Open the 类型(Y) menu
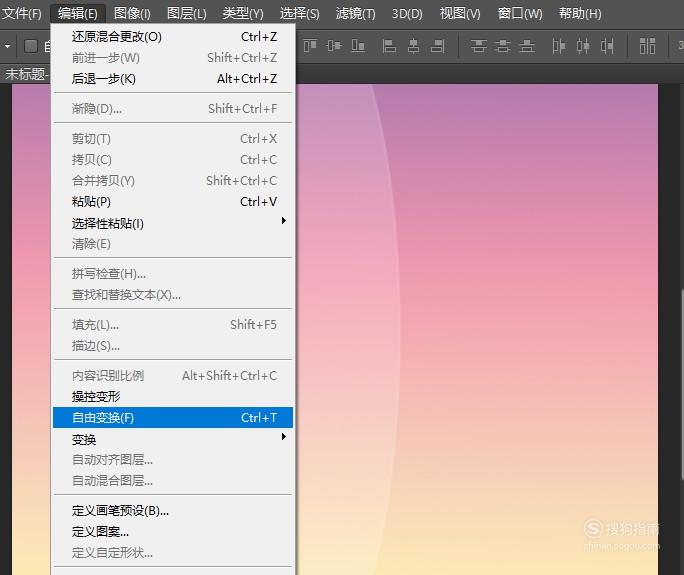The image size is (684, 575). click(243, 14)
